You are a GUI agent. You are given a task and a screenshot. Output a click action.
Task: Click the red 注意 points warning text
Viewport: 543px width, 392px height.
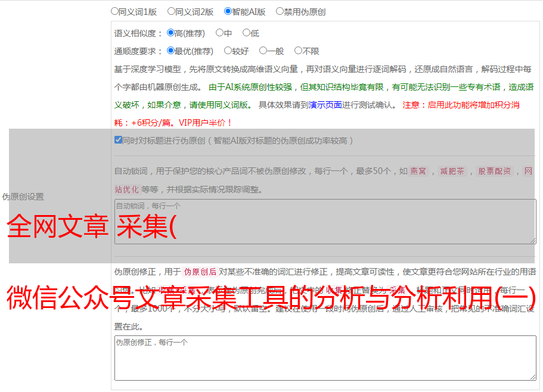pos(317,114)
